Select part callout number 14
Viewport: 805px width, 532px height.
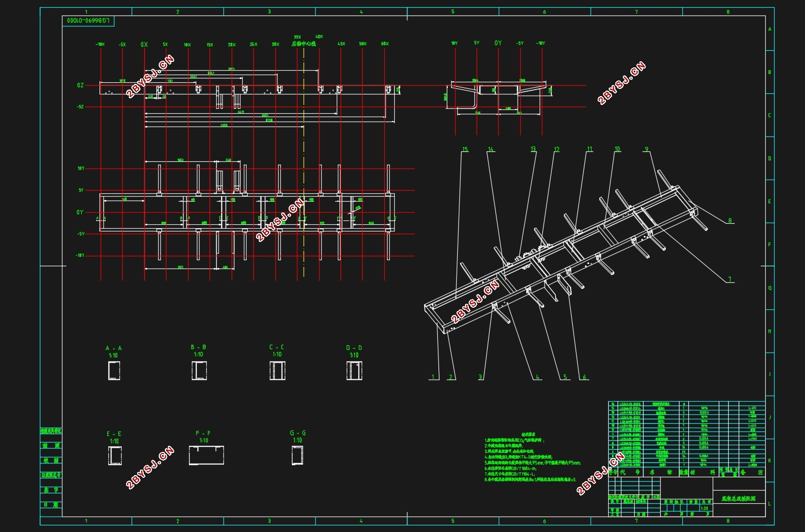[490, 149]
